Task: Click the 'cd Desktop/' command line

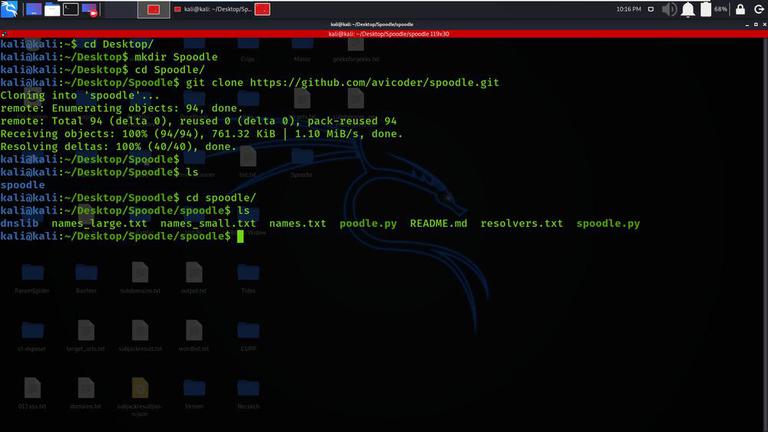Action: tap(77, 44)
